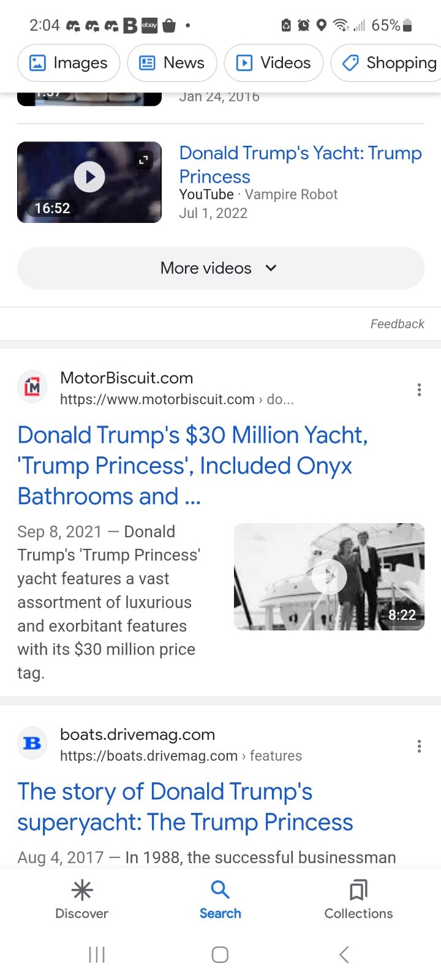This screenshot has width=441, height=980.
Task: Open the Shopping filter chip
Action: click(387, 62)
